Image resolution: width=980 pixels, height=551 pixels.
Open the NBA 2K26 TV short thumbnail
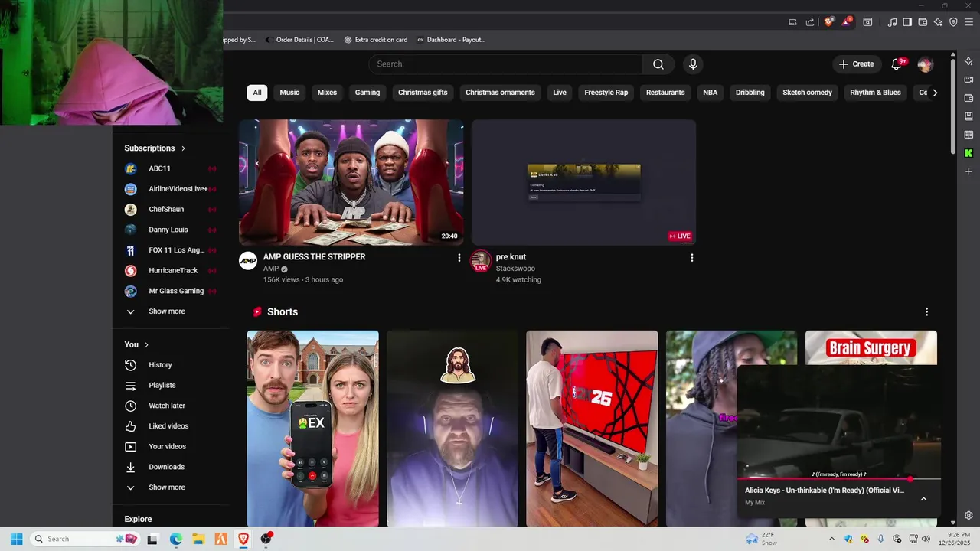pyautogui.click(x=592, y=429)
